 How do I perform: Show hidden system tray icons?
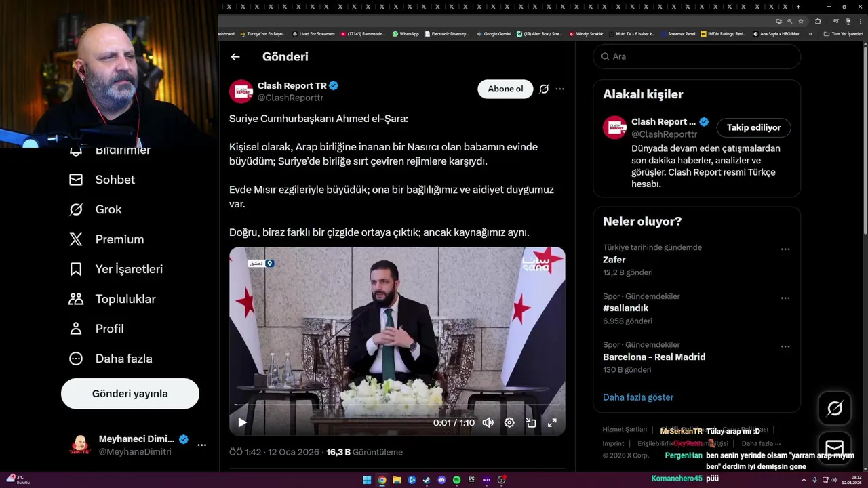point(804,480)
